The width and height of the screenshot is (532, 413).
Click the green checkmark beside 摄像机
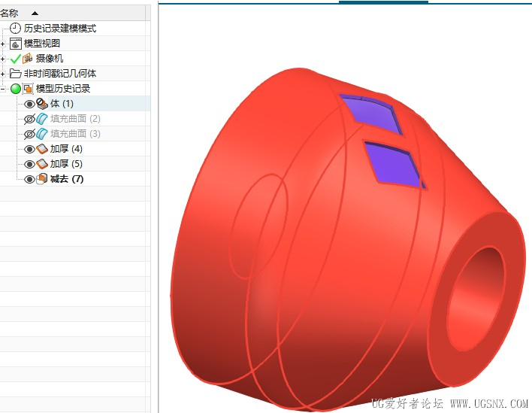16,59
